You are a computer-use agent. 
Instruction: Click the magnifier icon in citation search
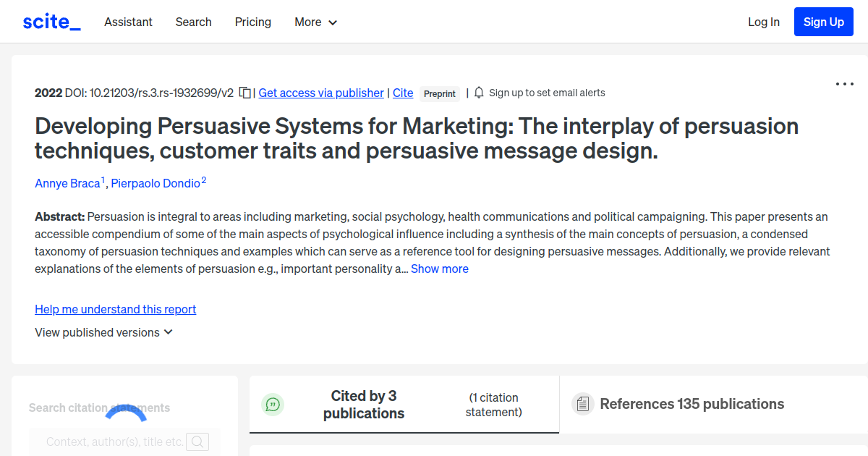coord(197,442)
